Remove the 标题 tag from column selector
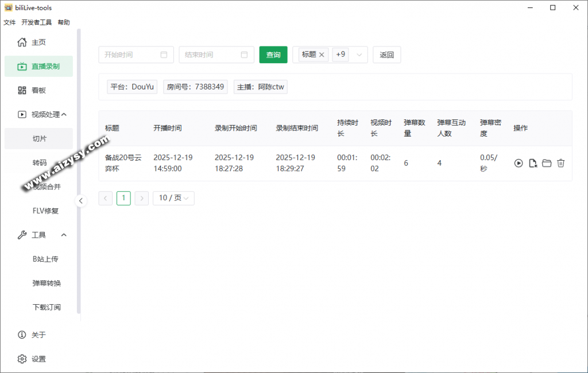 (x=322, y=55)
